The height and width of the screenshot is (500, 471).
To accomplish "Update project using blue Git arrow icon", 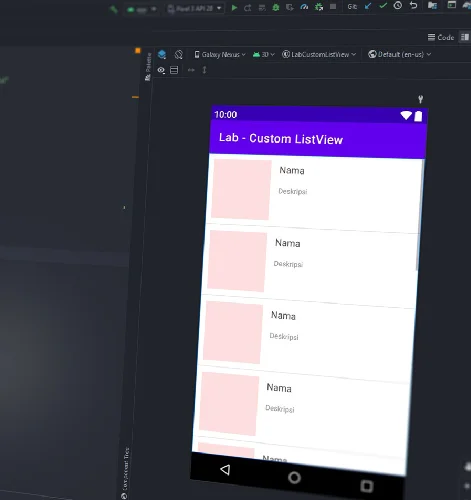I will (368, 6).
